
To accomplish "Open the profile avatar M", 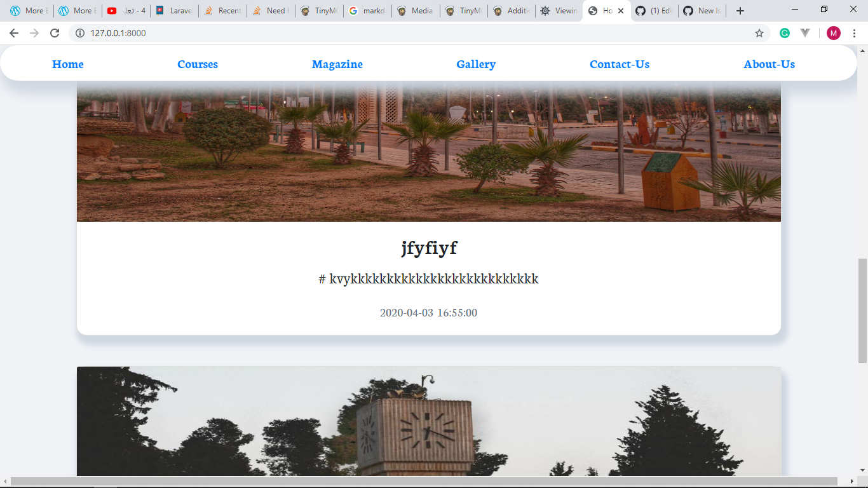I will (833, 33).
